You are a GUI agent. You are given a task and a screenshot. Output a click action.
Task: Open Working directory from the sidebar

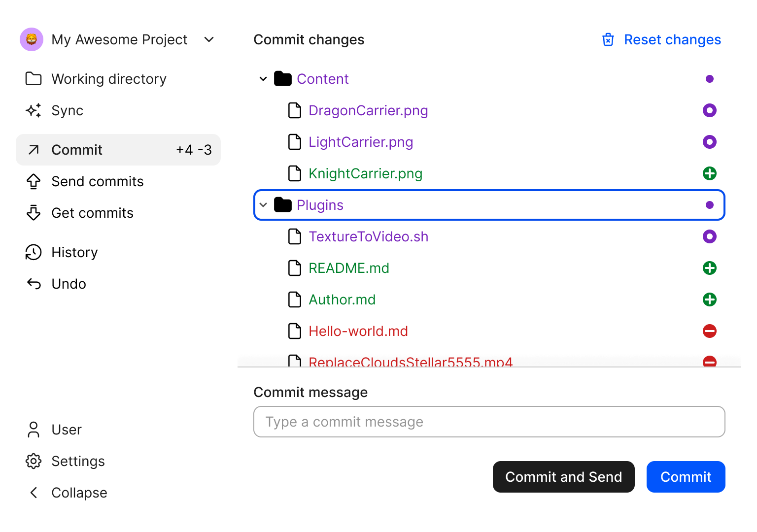[x=108, y=79]
